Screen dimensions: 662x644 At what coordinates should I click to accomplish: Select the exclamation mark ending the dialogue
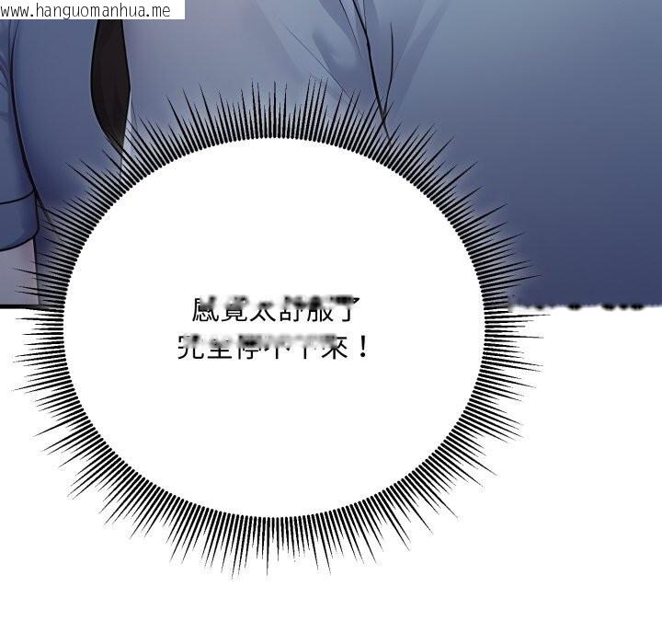point(362,349)
